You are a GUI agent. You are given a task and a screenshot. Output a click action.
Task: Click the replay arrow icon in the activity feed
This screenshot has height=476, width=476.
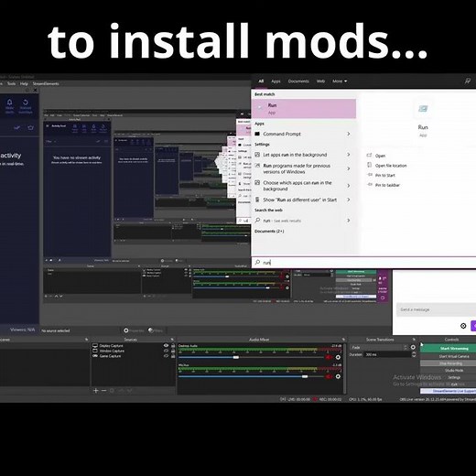click(x=26, y=103)
